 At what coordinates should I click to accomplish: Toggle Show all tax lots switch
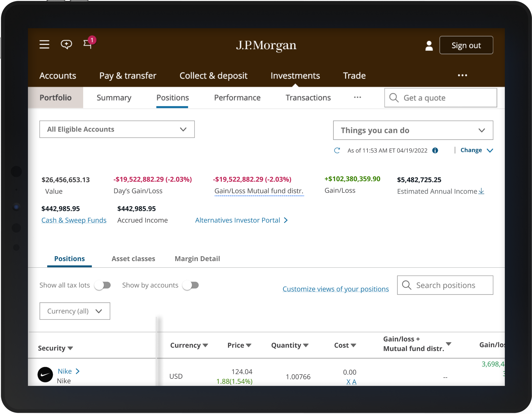coord(103,285)
